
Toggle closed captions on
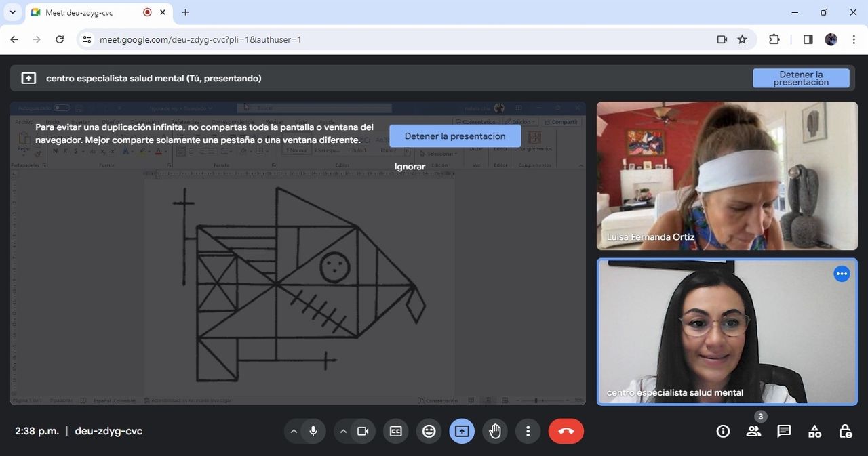point(395,431)
